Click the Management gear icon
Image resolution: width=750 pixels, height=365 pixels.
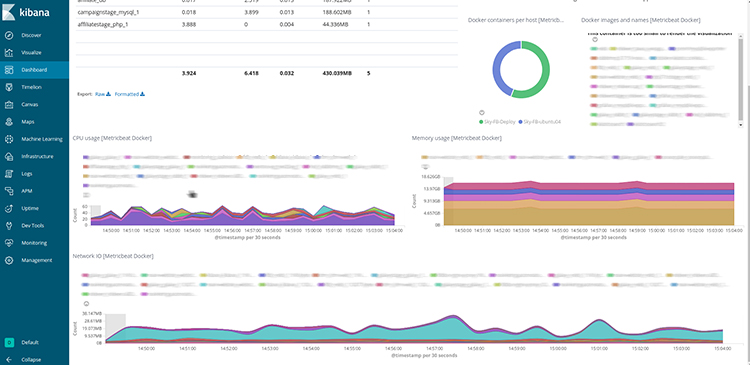coord(9,260)
